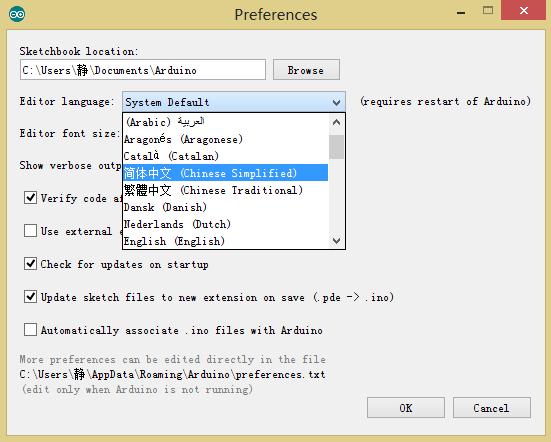The width and height of the screenshot is (551, 442).
Task: Toggle the Verify code checkbox
Action: tap(30, 197)
